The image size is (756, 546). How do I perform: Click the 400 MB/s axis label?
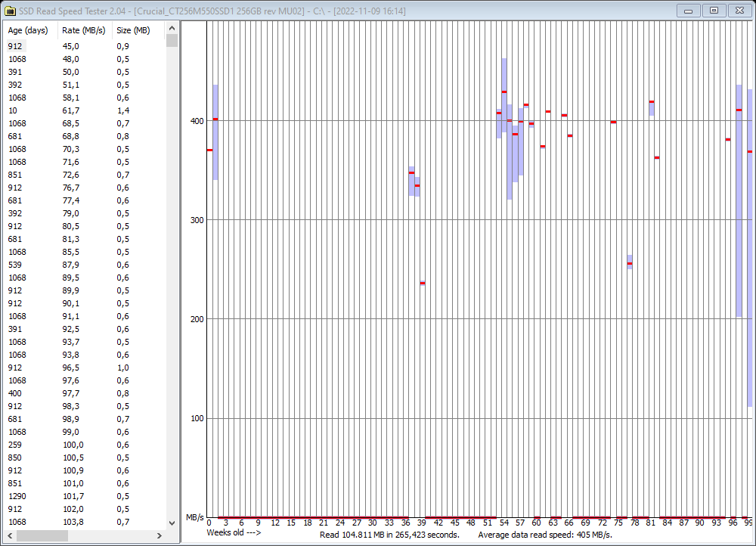pyautogui.click(x=197, y=121)
